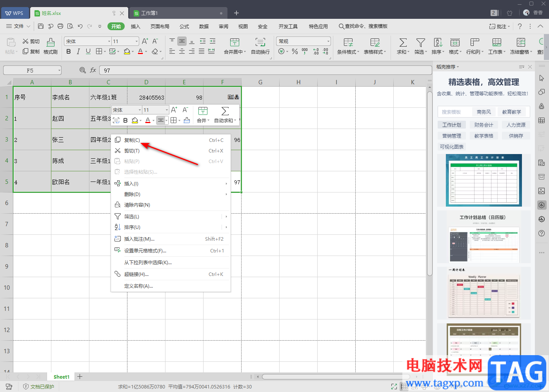Click the template search box (搜索模板)

point(454,112)
